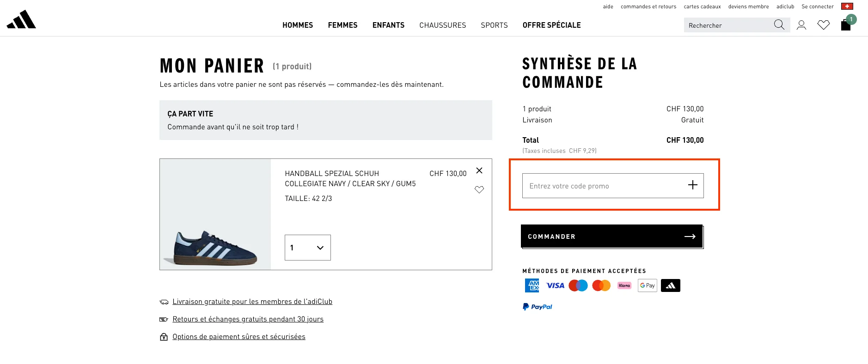The image size is (868, 364).
Task: Open the wishlist heart icon in the header
Action: click(824, 25)
